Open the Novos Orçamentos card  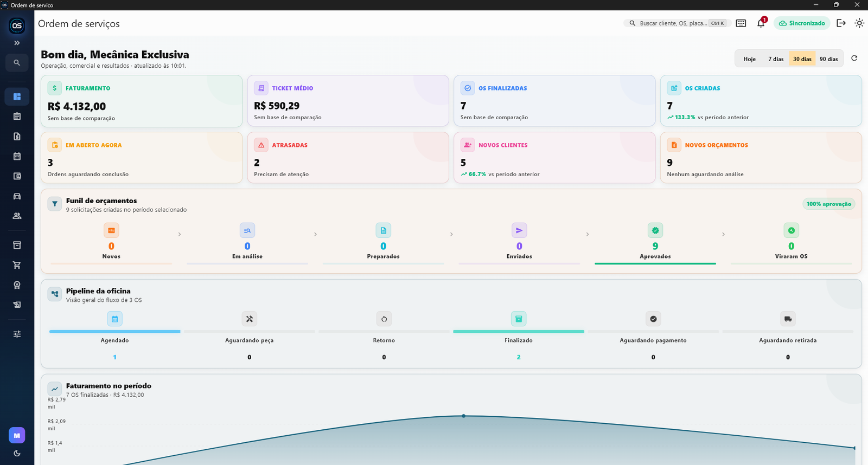[x=761, y=158]
